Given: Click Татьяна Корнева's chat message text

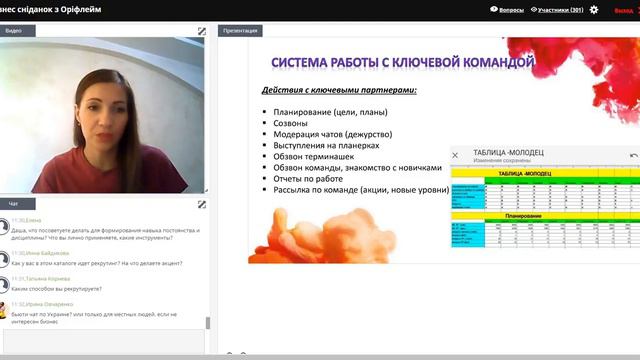Looking at the screenshot, I should click(x=56, y=289).
